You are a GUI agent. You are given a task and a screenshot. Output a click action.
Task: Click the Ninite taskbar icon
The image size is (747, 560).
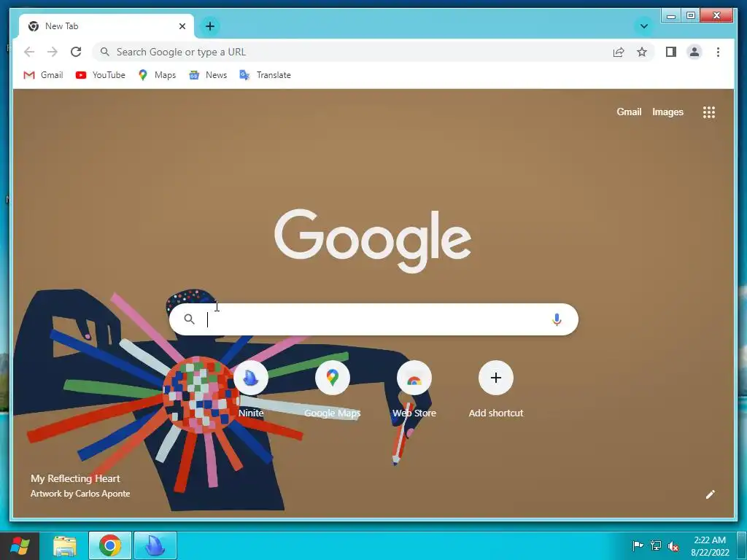tap(155, 545)
